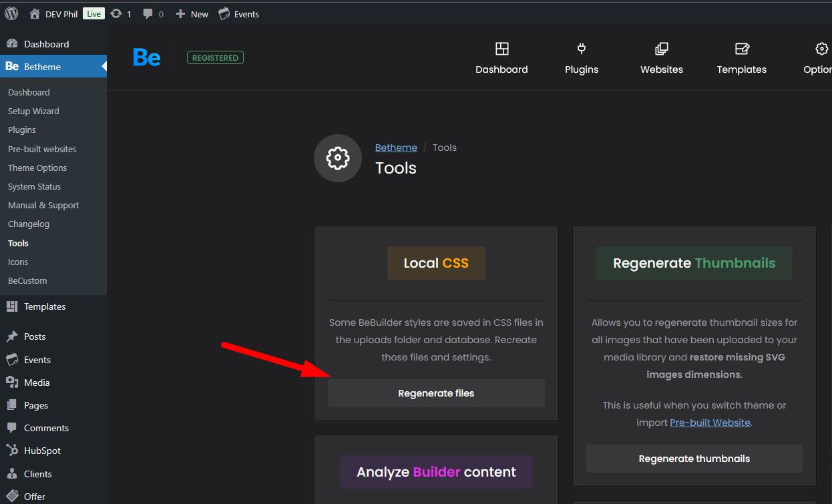Click the WordPress logo icon

(11, 13)
